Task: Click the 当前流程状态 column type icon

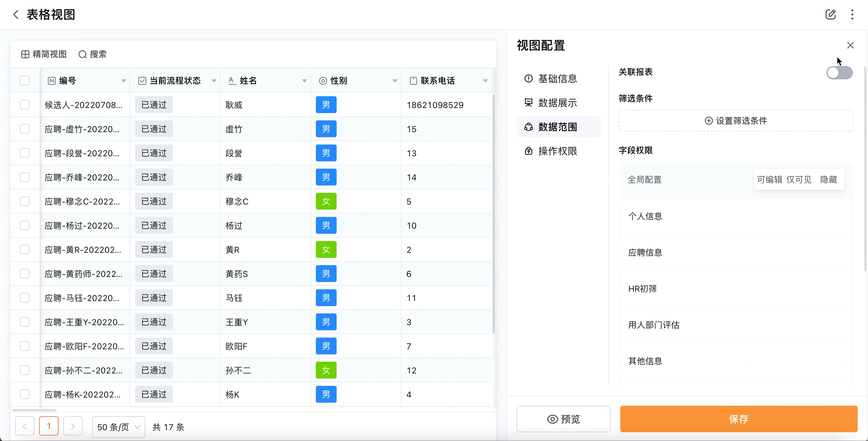Action: (x=142, y=81)
